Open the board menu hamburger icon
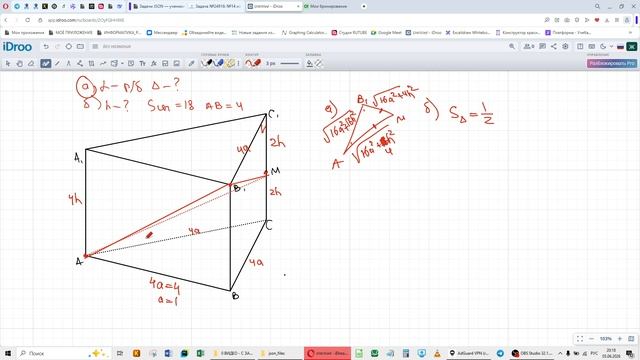The height and width of the screenshot is (360, 640). (x=95, y=47)
